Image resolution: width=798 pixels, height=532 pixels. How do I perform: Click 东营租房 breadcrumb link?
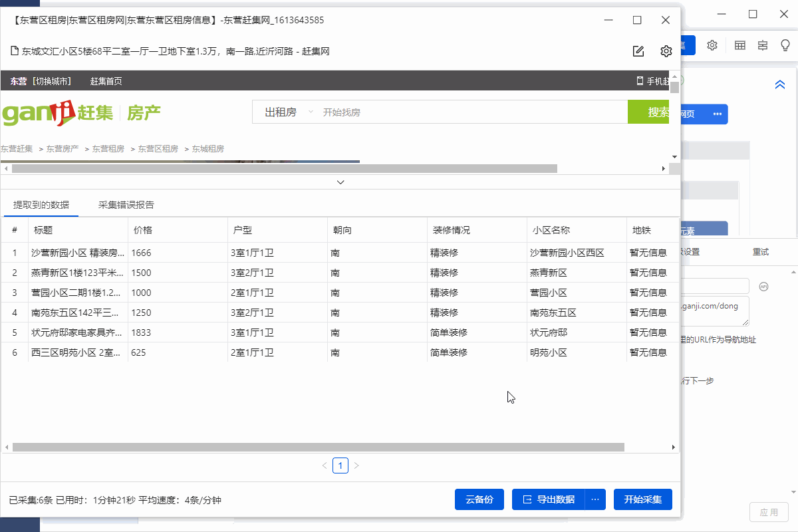(108, 149)
